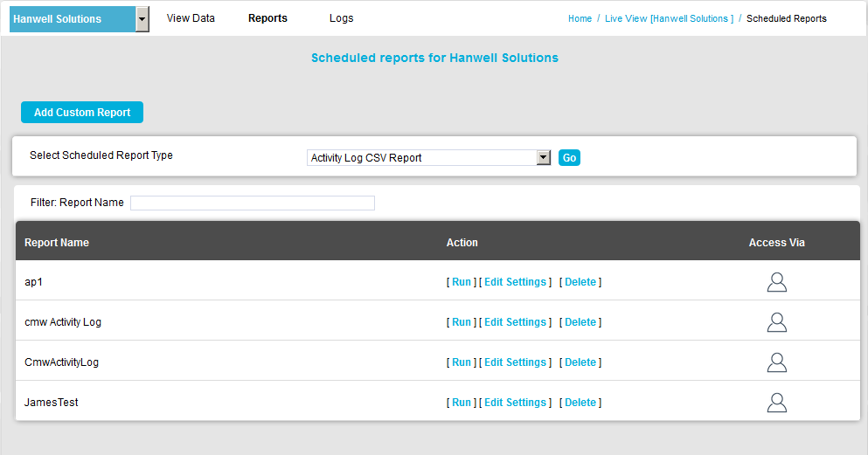
Task: Go to the Home breadcrumb link
Action: 580,19
